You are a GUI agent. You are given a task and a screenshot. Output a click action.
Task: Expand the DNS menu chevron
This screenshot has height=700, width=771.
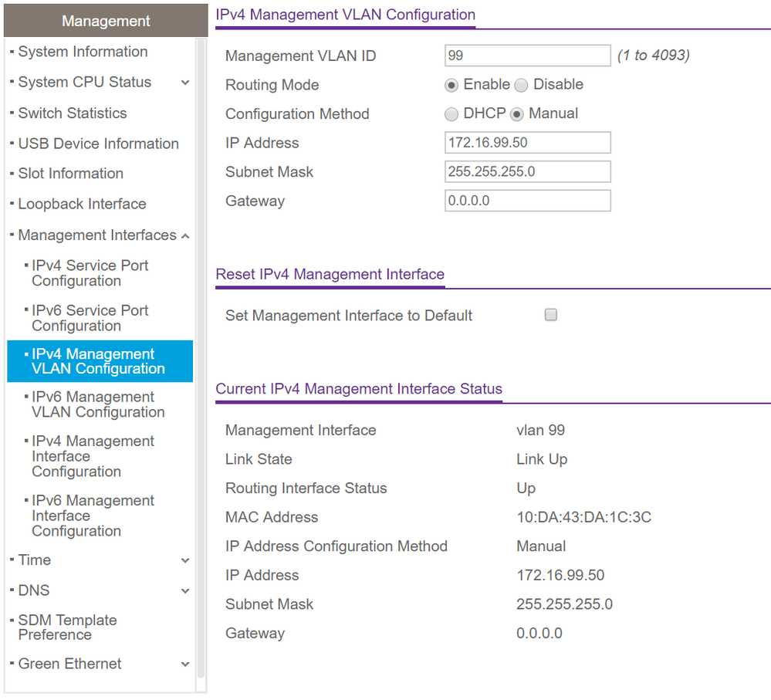click(185, 591)
